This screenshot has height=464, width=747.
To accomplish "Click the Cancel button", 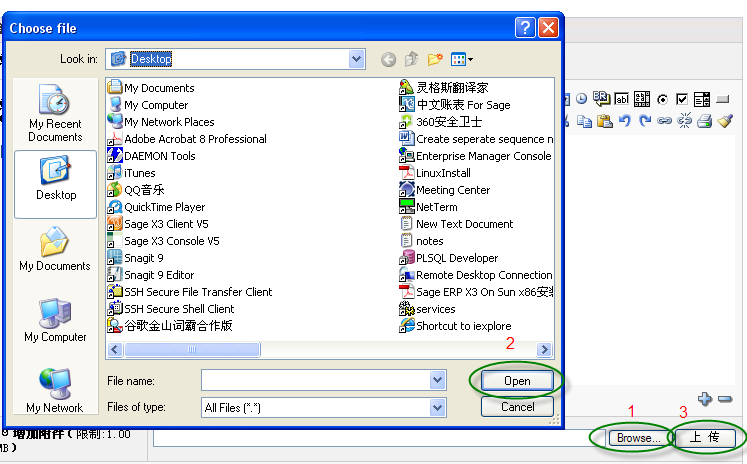I will coord(517,407).
